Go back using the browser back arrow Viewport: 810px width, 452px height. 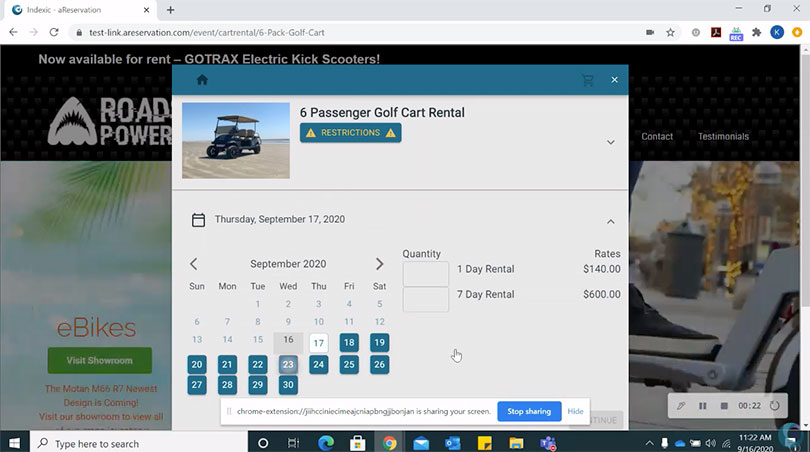[13, 32]
